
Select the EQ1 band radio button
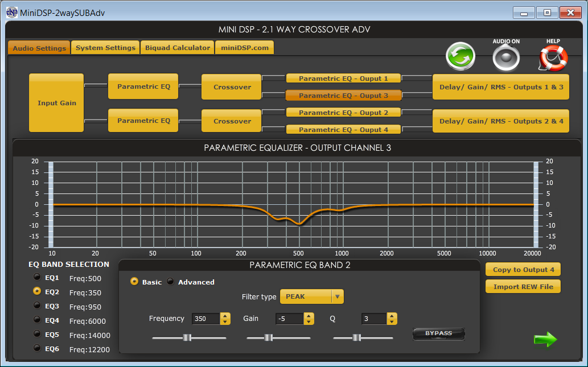click(37, 277)
